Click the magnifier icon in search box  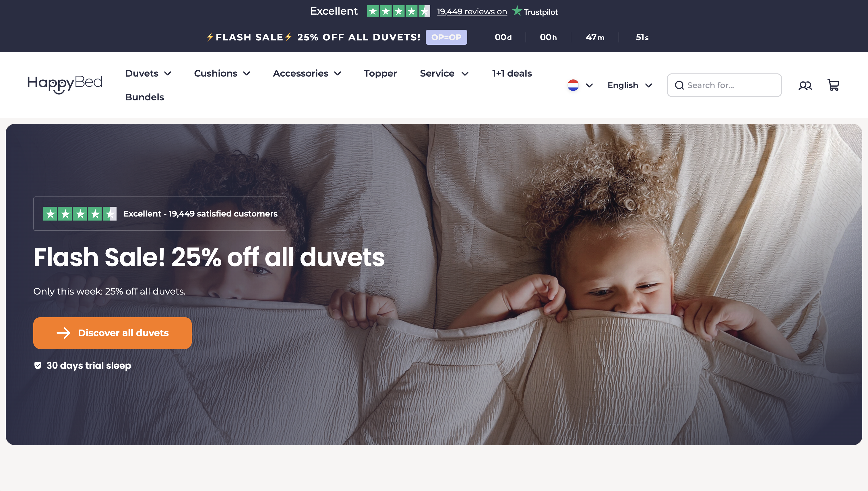click(679, 85)
